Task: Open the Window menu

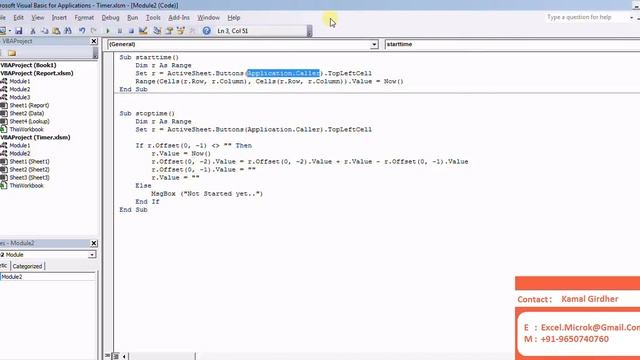Action: (x=208, y=18)
